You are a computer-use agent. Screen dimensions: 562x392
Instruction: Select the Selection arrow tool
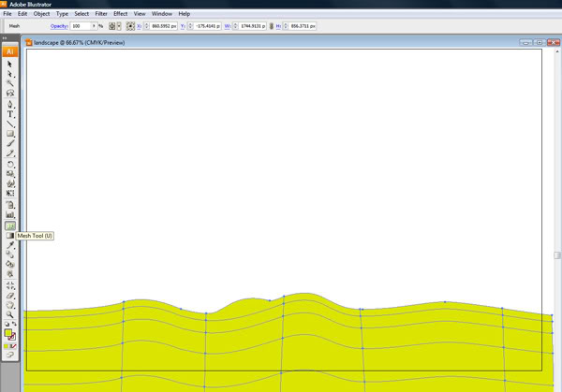point(9,64)
